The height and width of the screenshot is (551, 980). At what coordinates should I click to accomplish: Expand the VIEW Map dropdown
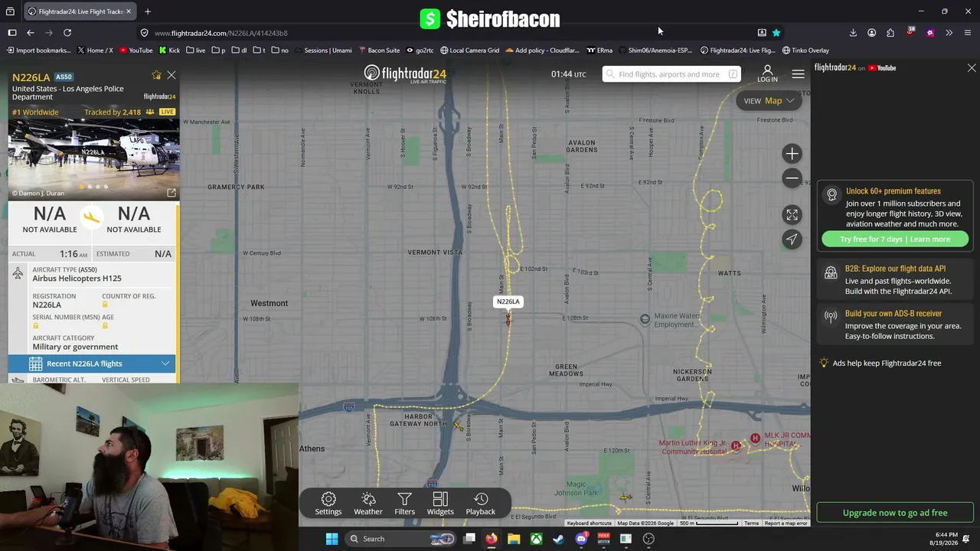pyautogui.click(x=769, y=101)
